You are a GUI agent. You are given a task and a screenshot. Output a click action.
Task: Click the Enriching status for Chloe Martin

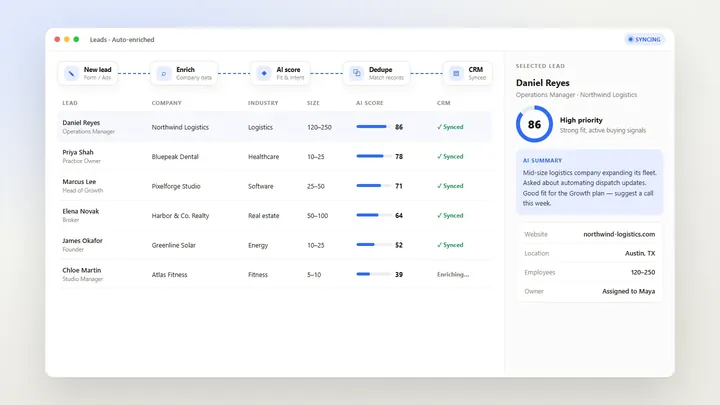point(453,274)
